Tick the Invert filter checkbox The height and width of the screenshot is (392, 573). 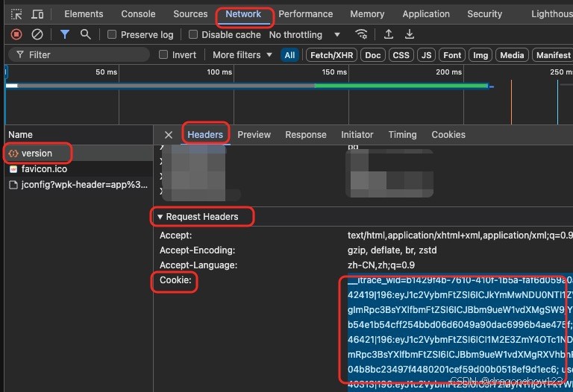tap(164, 55)
